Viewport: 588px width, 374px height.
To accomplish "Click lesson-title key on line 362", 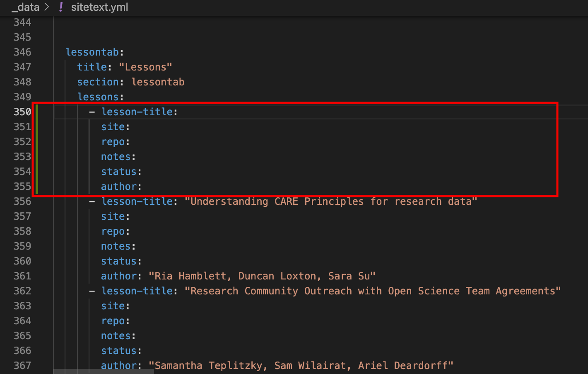I will (137, 291).
